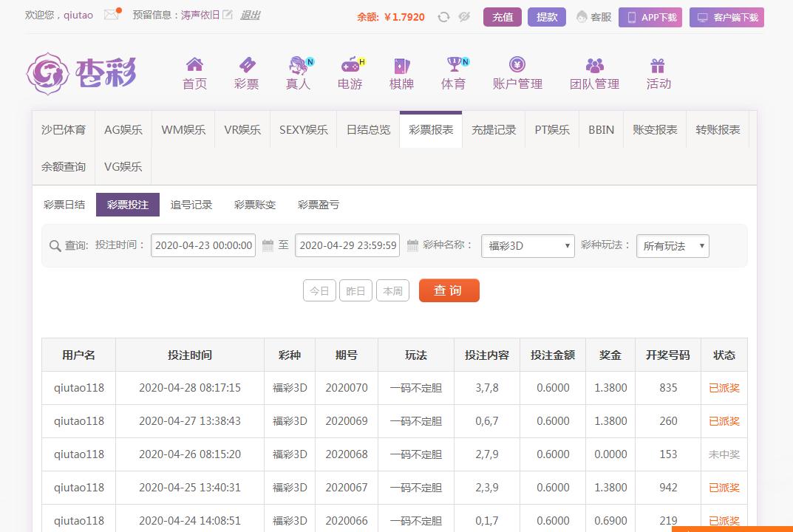The height and width of the screenshot is (532, 793).
Task: Open calendar picker for end time
Action: (x=412, y=245)
